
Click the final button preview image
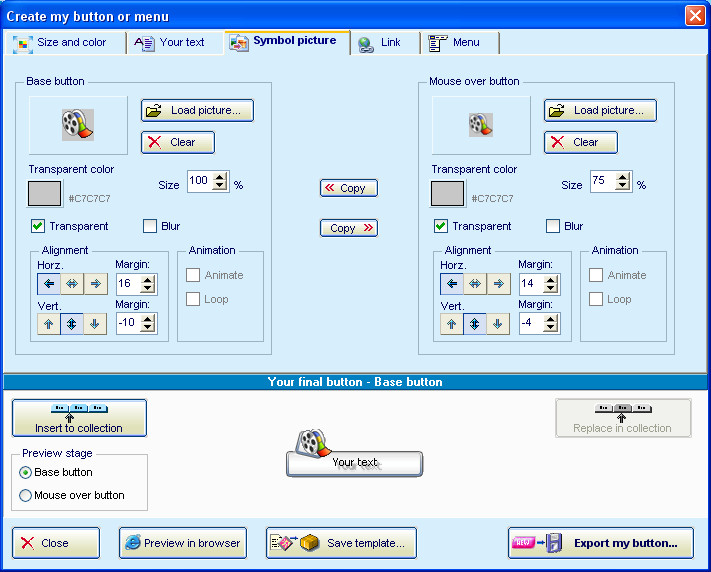[x=354, y=453]
